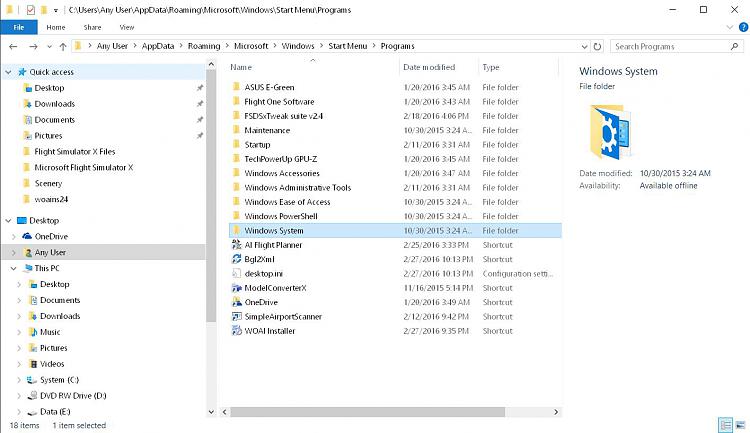Collapse the This PC tree node
The height and width of the screenshot is (433, 750).
[x=13, y=268]
